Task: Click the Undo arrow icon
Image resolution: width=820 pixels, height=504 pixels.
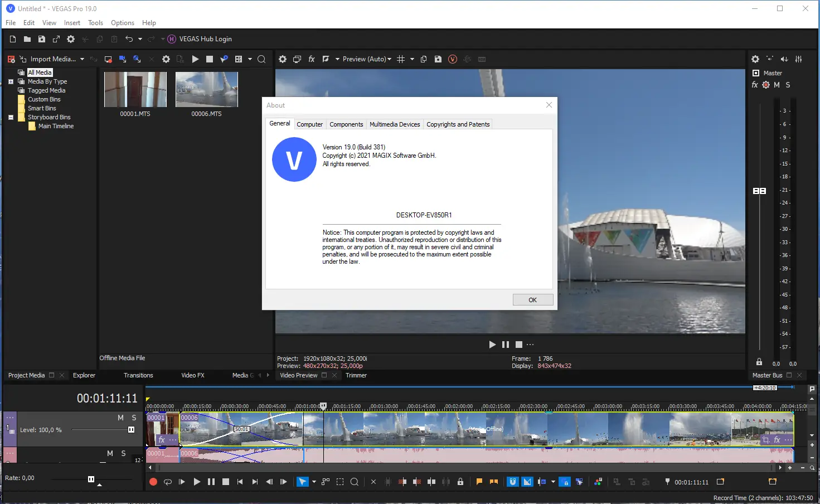Action: coord(129,39)
